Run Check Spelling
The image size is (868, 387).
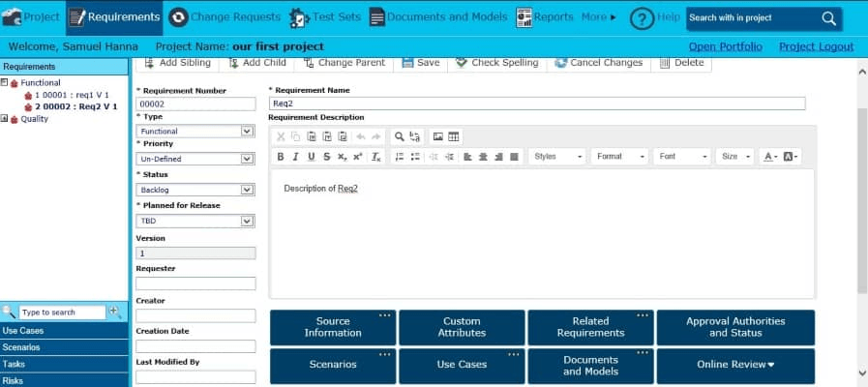click(x=497, y=63)
